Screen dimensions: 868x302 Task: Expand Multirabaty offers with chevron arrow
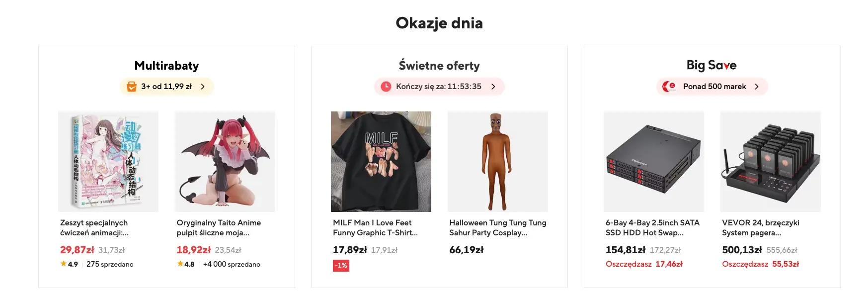[203, 87]
